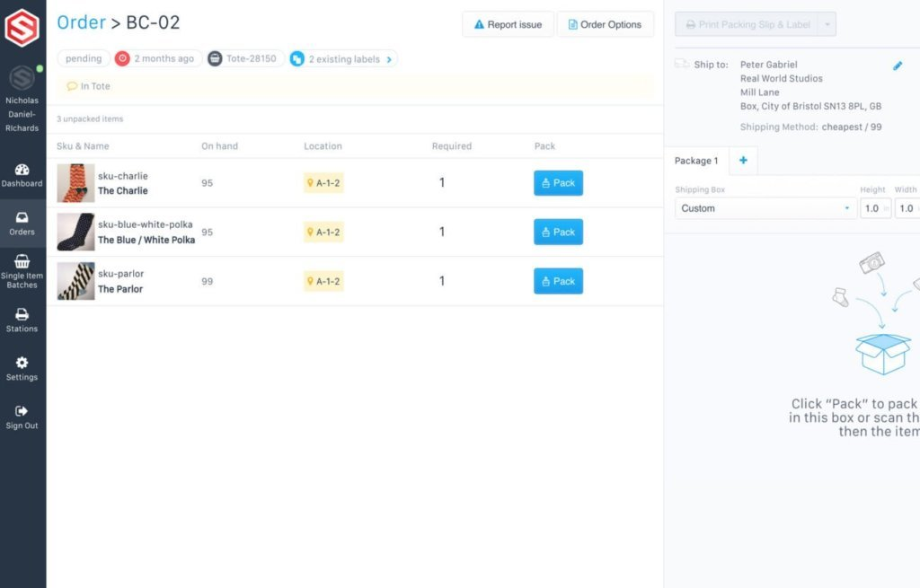Open Settings via the gear icon
The height and width of the screenshot is (588, 920).
click(22, 364)
